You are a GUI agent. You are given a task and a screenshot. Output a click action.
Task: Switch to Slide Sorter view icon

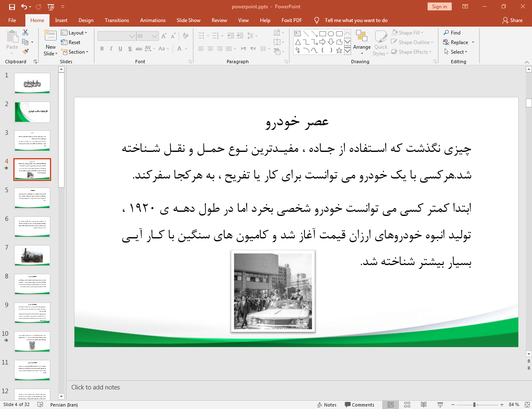tap(407, 404)
